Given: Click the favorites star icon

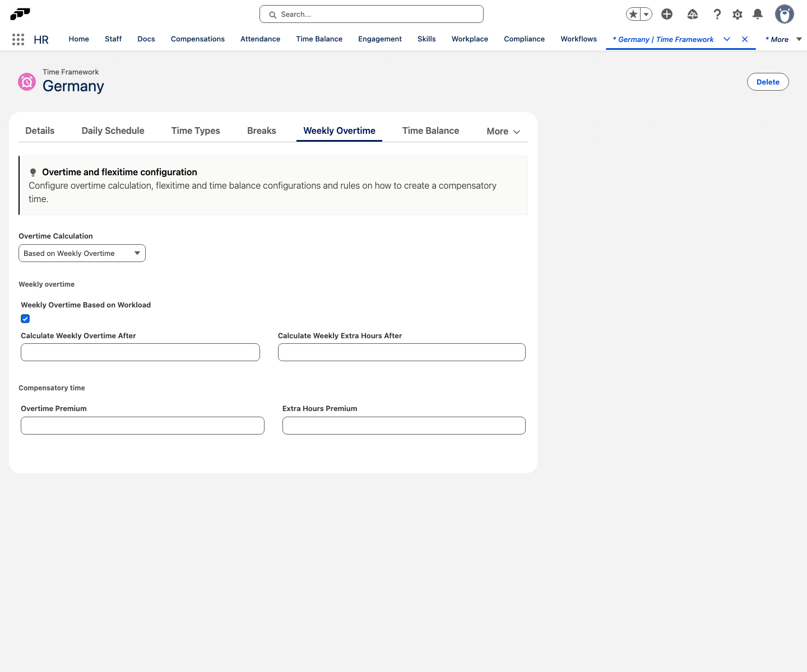Looking at the screenshot, I should click(x=633, y=14).
